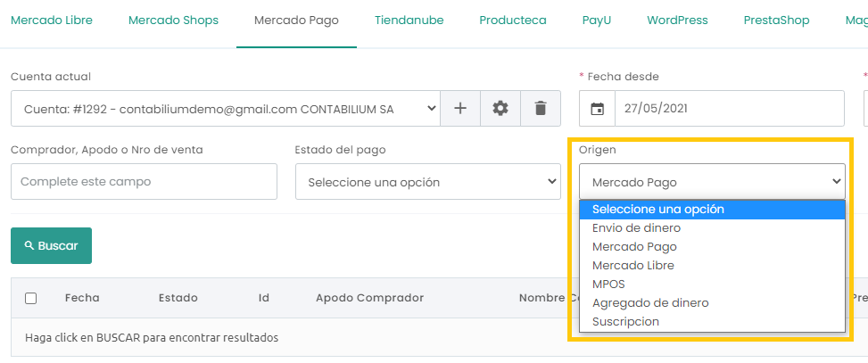This screenshot has width=868, height=363.
Task: Open the Cuenta actual dropdown
Action: point(226,109)
